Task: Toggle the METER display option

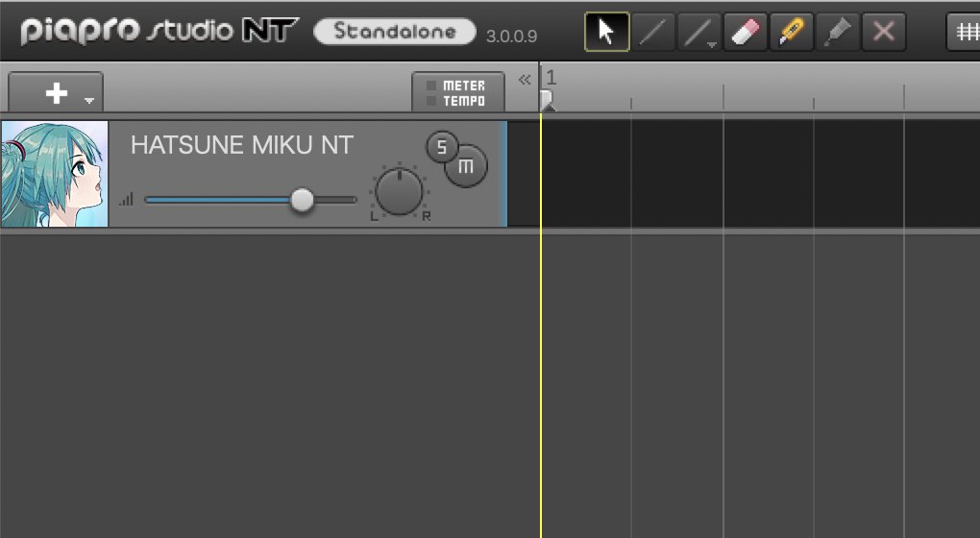Action: click(x=457, y=85)
